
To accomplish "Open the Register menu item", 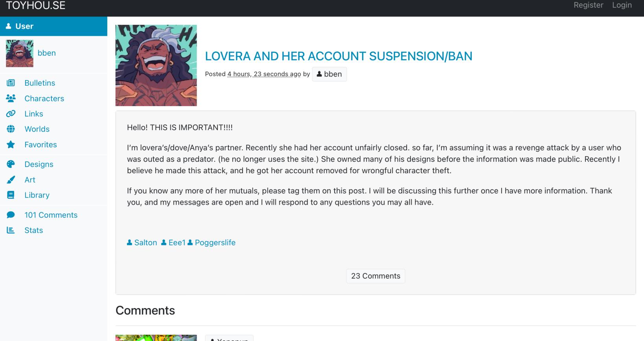I will (588, 5).
